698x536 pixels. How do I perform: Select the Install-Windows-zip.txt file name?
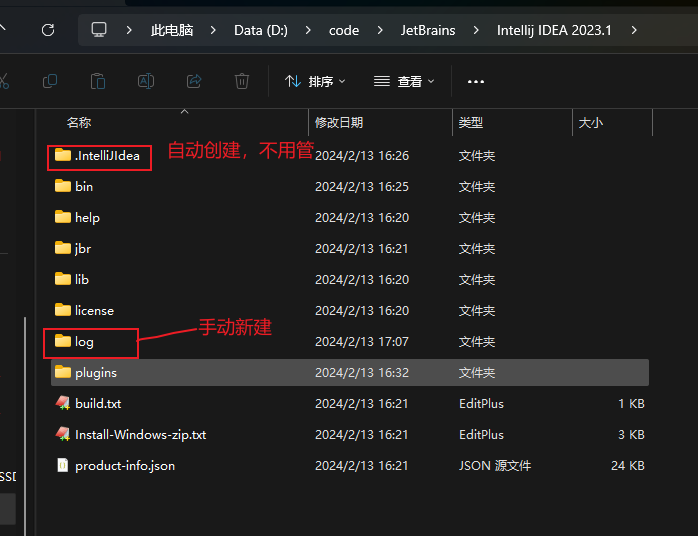click(141, 434)
